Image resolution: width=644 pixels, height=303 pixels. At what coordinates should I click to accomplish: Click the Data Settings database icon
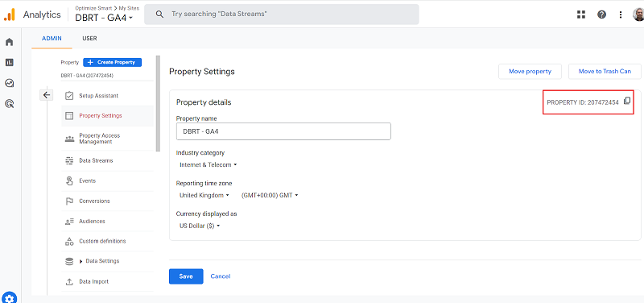click(x=69, y=261)
